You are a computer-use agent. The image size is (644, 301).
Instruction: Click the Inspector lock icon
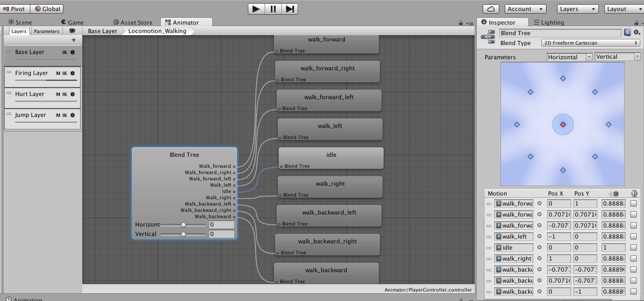coord(636,23)
